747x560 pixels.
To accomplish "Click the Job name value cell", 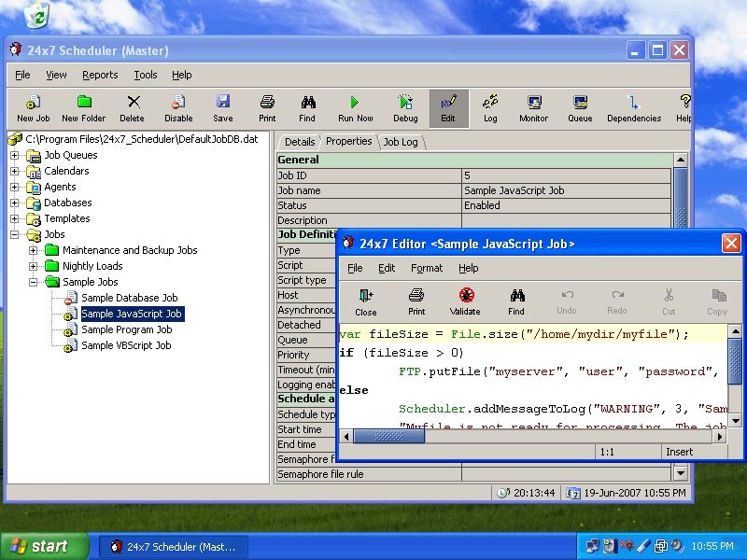I will pyautogui.click(x=566, y=190).
